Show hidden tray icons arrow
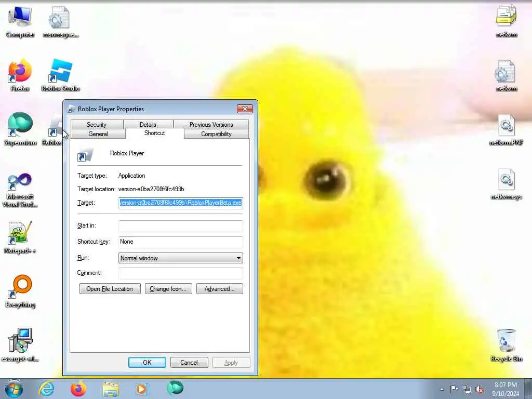 point(442,389)
